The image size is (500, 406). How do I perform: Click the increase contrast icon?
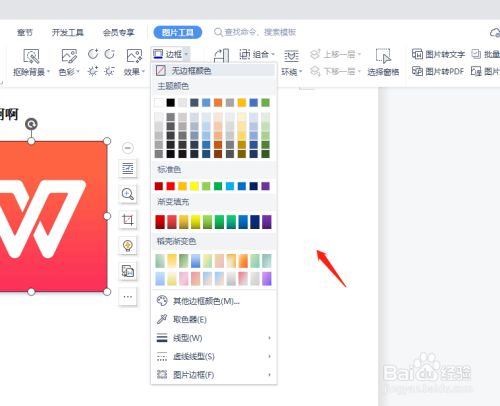[93, 54]
